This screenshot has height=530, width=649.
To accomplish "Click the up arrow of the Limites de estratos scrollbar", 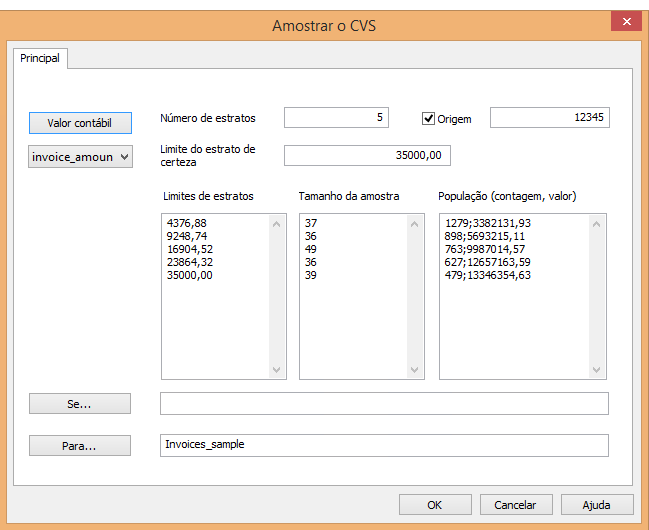I will tap(276, 224).
